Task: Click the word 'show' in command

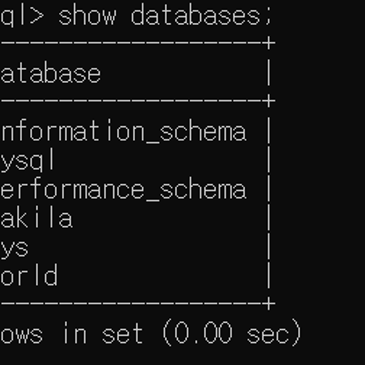Action: pos(87,16)
